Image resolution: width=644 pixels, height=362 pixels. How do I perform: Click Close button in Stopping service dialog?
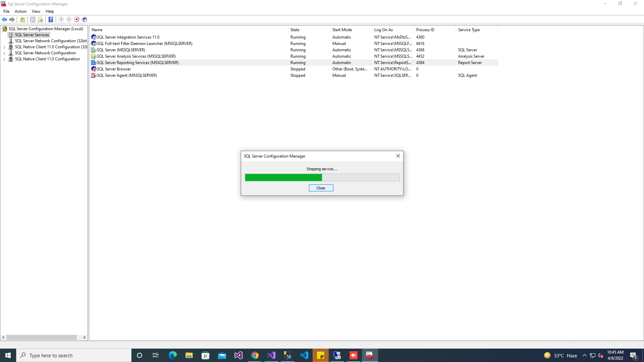(x=321, y=188)
